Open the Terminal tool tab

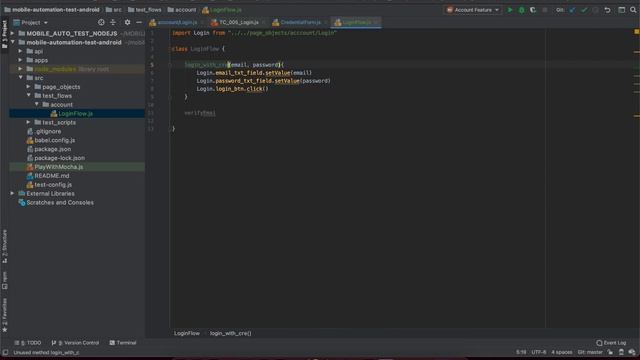click(x=123, y=343)
